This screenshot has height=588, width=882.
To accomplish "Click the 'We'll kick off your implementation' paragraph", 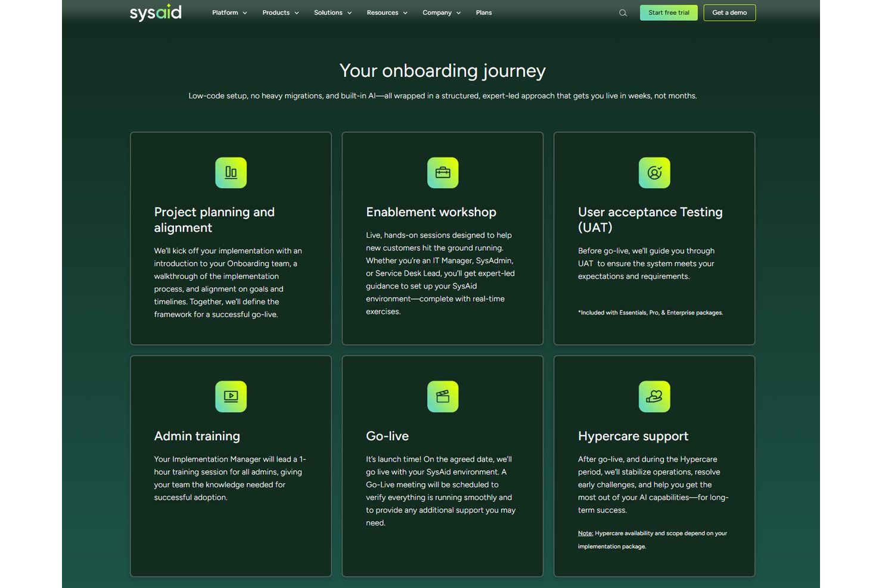I will (x=228, y=282).
